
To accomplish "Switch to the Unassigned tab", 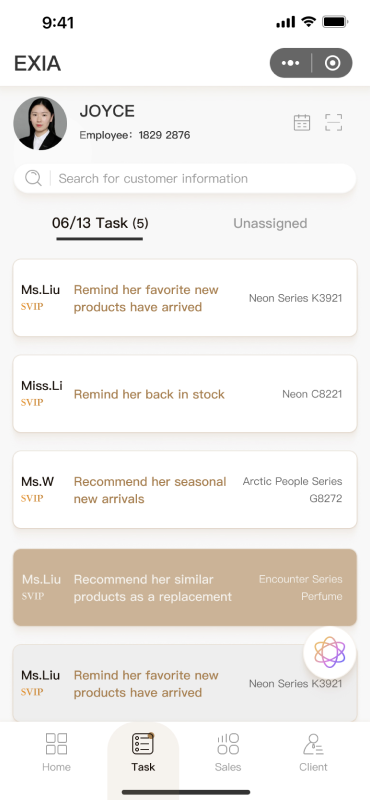I will coord(270,223).
